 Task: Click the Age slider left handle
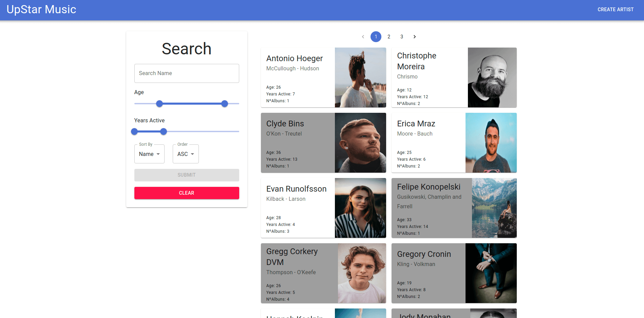tap(159, 104)
